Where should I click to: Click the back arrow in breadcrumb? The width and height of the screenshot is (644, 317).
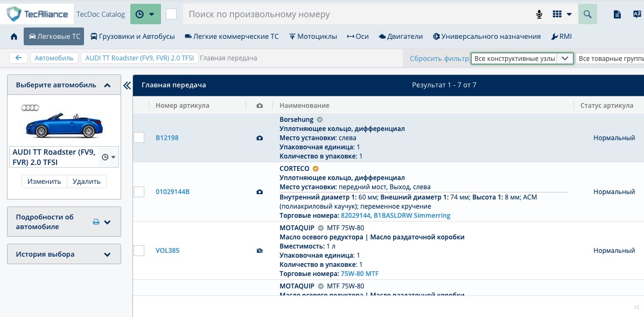(18, 58)
